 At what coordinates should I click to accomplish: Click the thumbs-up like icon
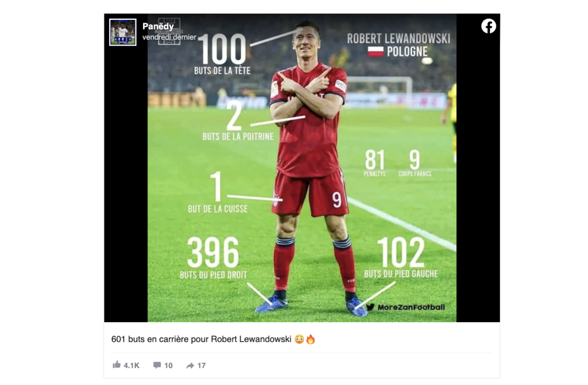coord(117,365)
